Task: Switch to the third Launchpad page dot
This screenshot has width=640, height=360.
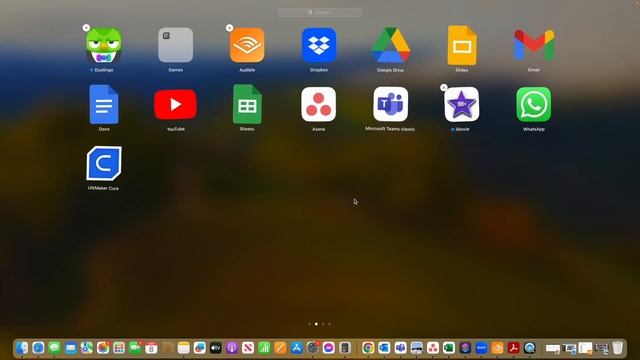Action: point(323,324)
